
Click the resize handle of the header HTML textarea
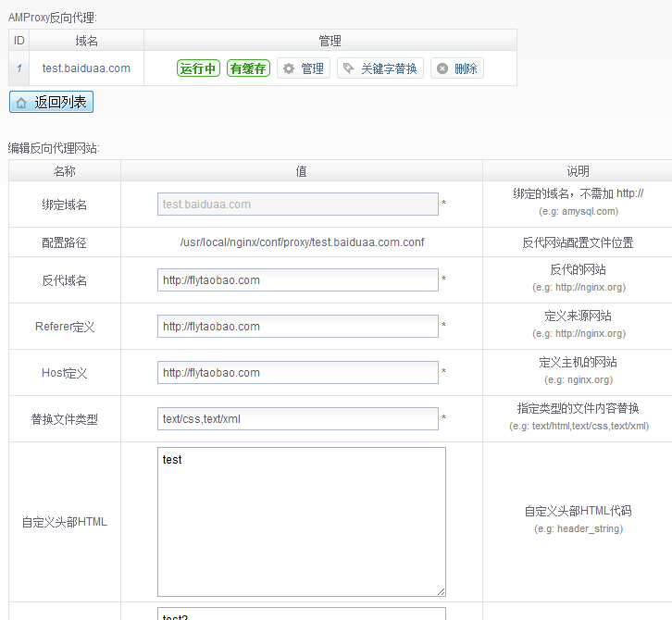pyautogui.click(x=441, y=591)
